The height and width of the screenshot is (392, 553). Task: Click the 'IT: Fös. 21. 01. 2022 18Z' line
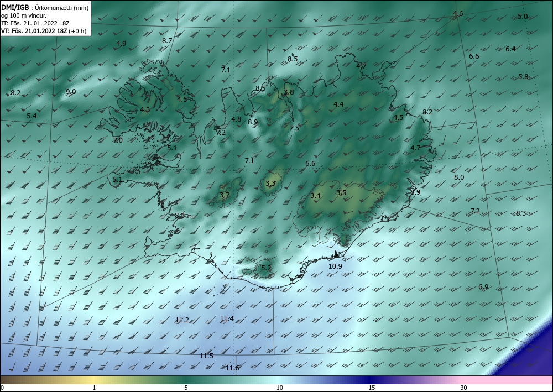click(x=35, y=23)
